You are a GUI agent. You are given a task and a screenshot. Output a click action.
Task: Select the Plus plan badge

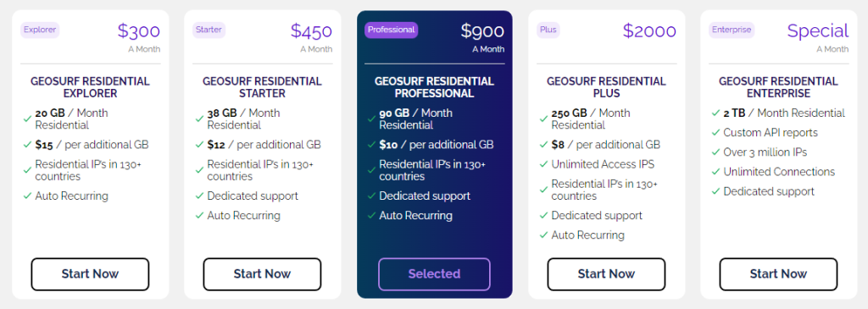click(x=548, y=30)
